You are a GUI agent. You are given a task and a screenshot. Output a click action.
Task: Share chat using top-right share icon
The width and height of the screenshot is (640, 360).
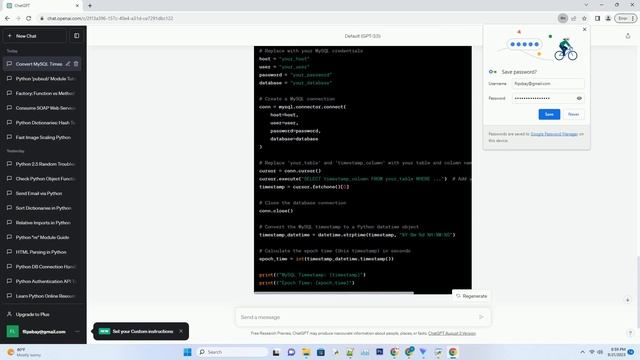pos(628,36)
